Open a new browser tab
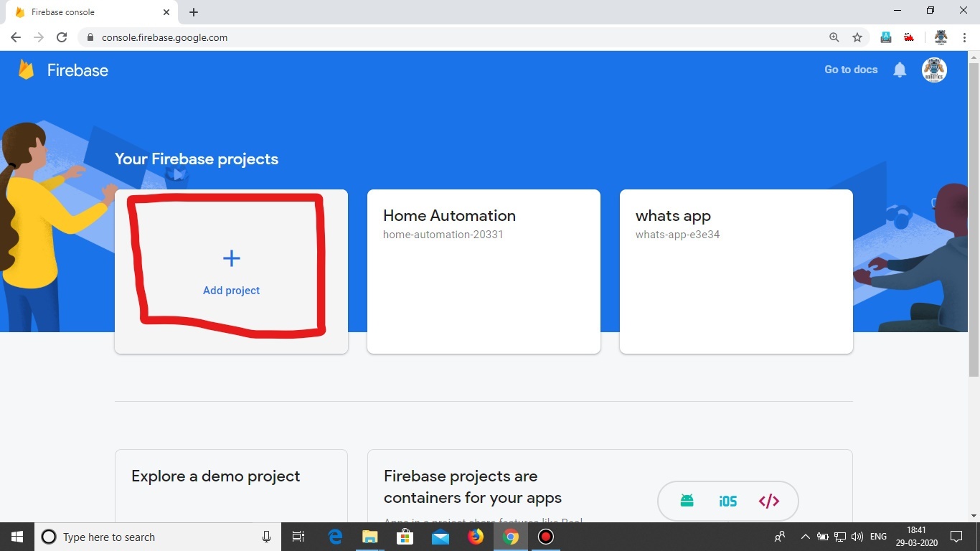This screenshot has height=551, width=980. [194, 12]
